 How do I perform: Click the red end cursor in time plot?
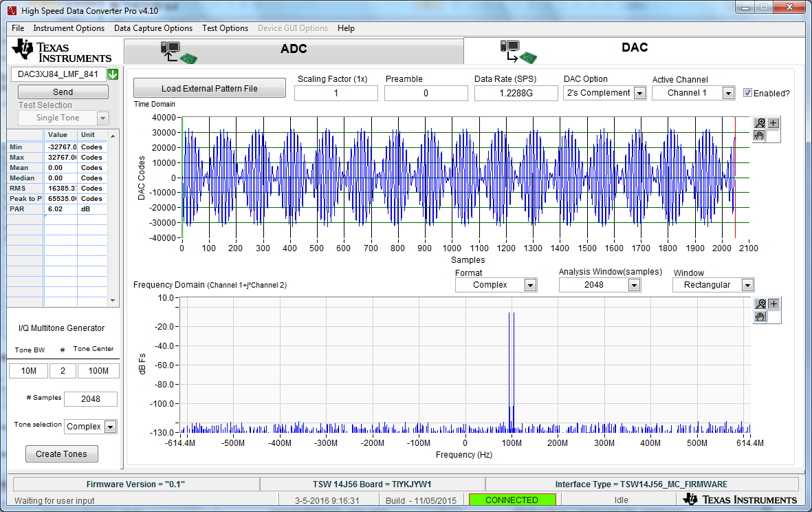click(x=735, y=178)
